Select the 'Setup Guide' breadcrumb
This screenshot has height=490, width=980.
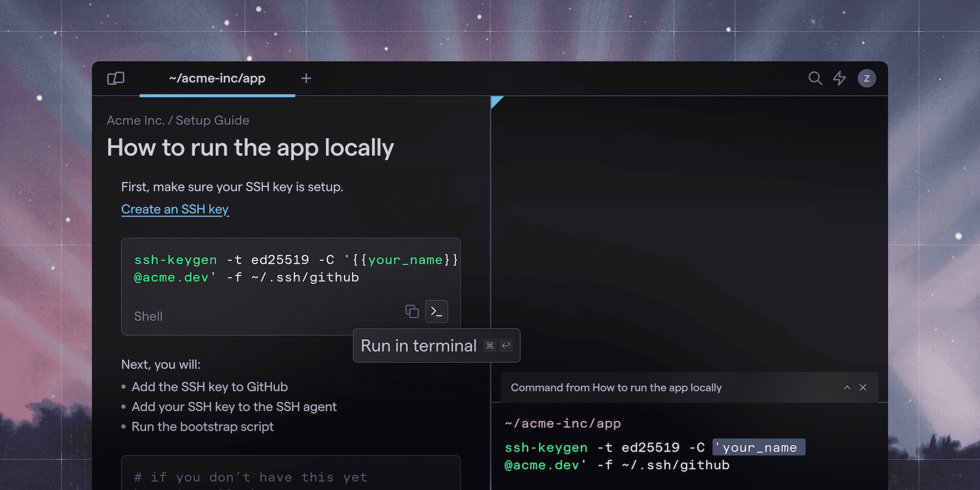[212, 120]
